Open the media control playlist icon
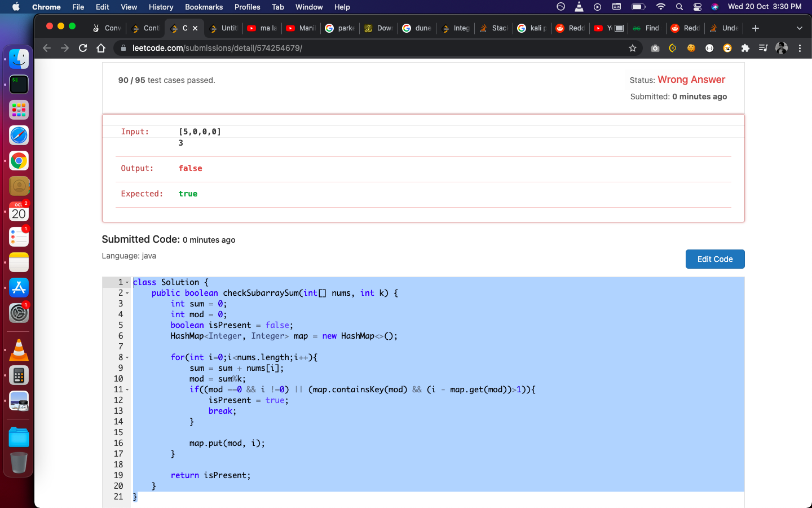 click(763, 48)
